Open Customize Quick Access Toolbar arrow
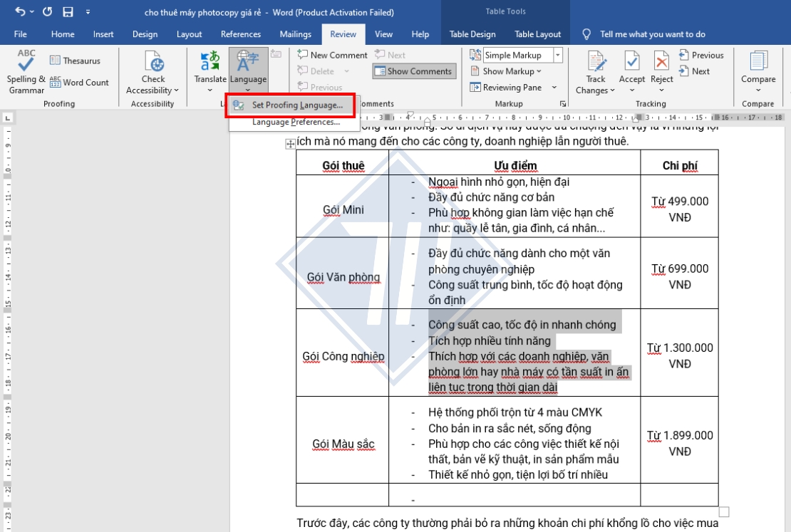 88,11
